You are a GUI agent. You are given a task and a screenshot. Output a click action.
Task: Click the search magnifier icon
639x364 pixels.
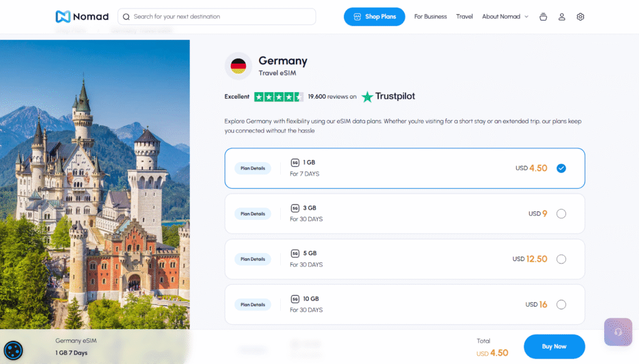tap(125, 16)
